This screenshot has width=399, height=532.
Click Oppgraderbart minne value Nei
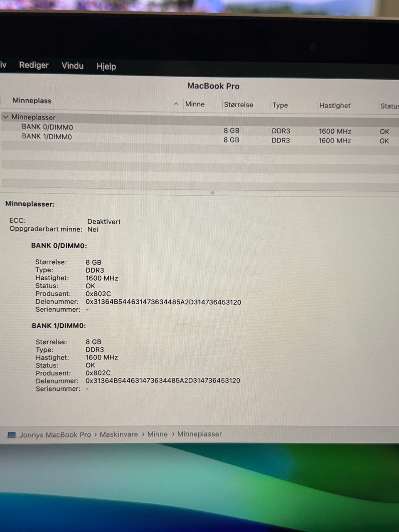(93, 229)
